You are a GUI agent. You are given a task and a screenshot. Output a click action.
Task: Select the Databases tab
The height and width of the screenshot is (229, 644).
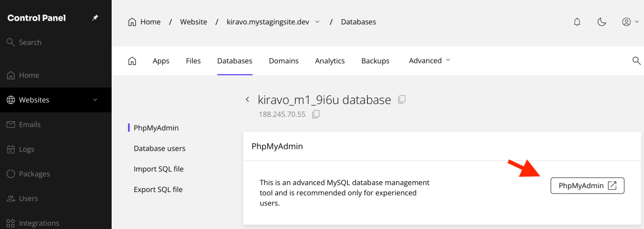[235, 61]
